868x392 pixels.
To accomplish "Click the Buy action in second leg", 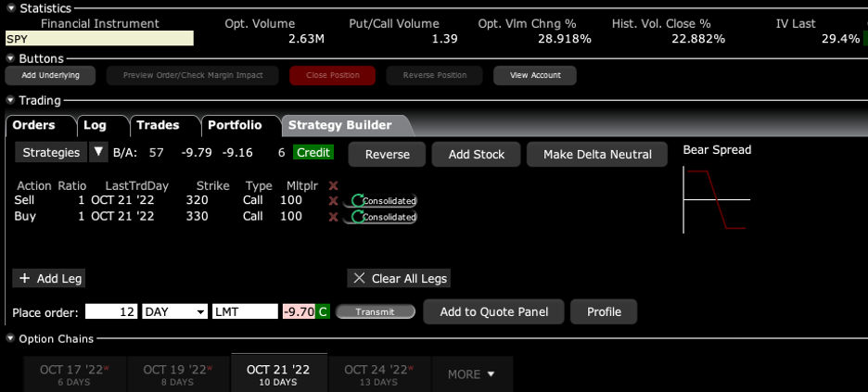I will [25, 216].
